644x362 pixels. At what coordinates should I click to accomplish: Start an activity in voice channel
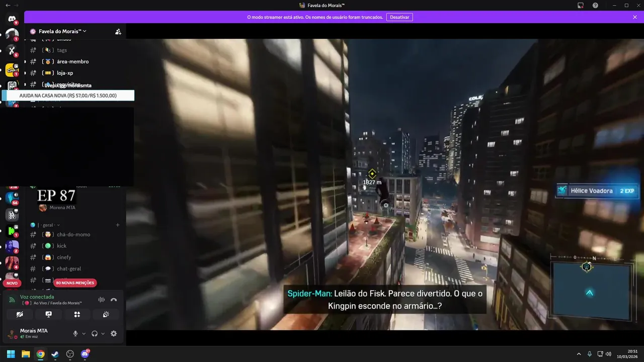click(x=77, y=314)
